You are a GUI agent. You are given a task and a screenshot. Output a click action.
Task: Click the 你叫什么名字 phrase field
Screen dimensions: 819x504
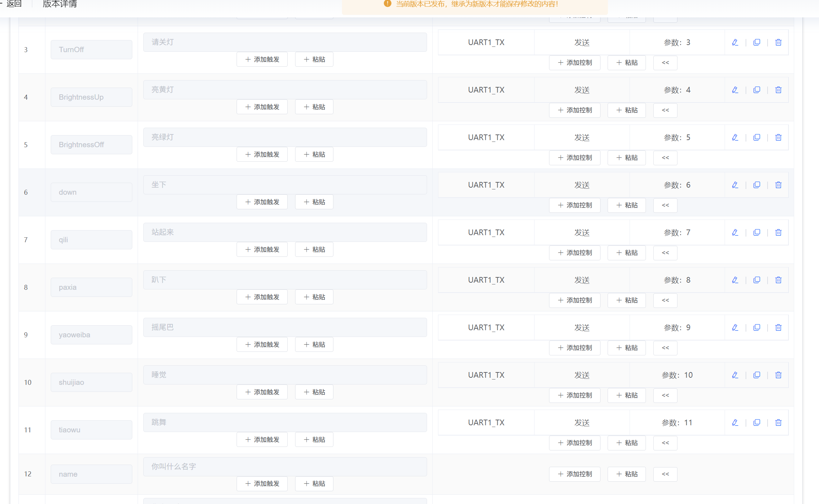click(285, 467)
